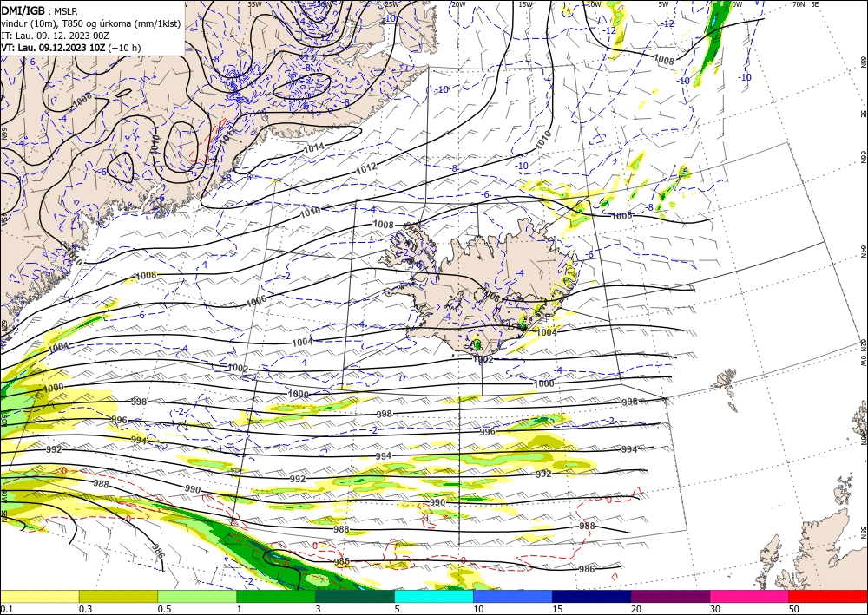This screenshot has width=868, height=615.
Task: Click the blue 10–15 legend swatch
Action: coord(513,596)
